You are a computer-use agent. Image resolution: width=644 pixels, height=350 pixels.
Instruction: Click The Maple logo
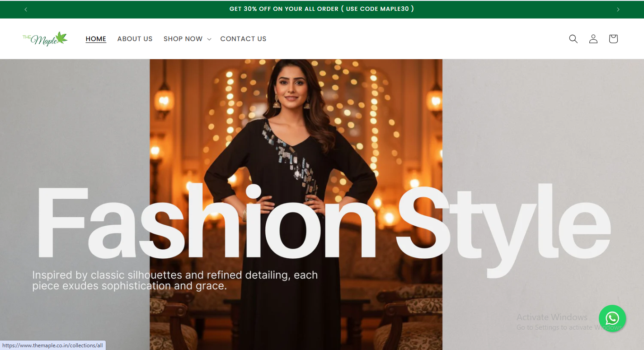pos(45,39)
